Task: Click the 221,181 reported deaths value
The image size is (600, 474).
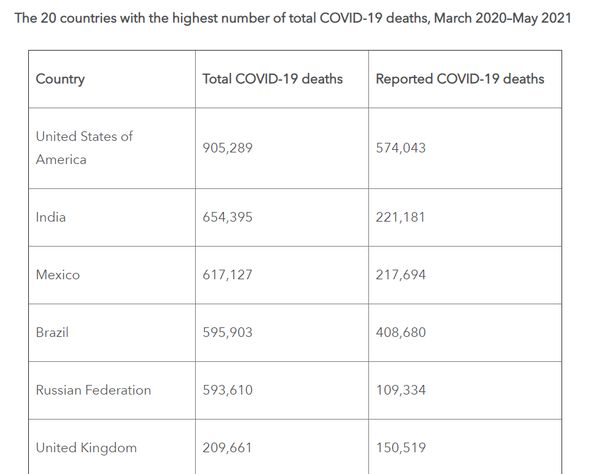Action: click(400, 217)
